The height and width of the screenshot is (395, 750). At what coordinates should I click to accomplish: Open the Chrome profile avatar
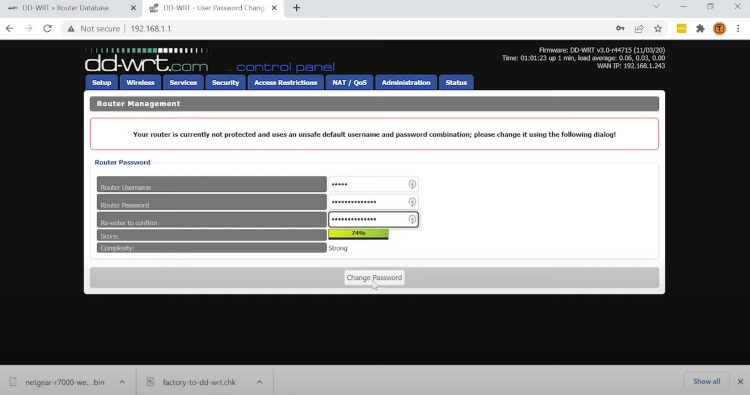coord(719,29)
